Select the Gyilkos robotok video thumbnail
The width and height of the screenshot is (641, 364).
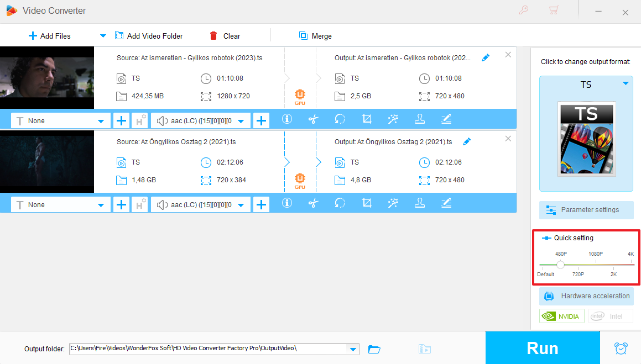click(x=47, y=77)
